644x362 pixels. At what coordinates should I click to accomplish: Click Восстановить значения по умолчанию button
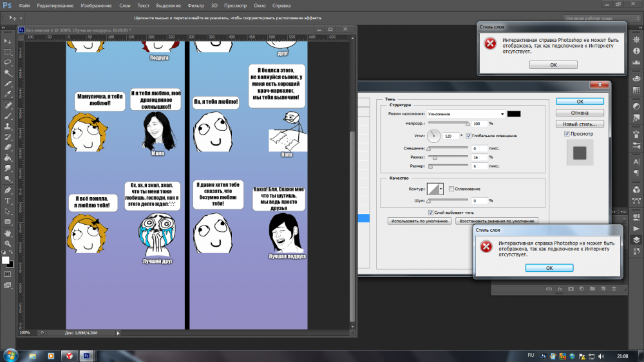[497, 221]
